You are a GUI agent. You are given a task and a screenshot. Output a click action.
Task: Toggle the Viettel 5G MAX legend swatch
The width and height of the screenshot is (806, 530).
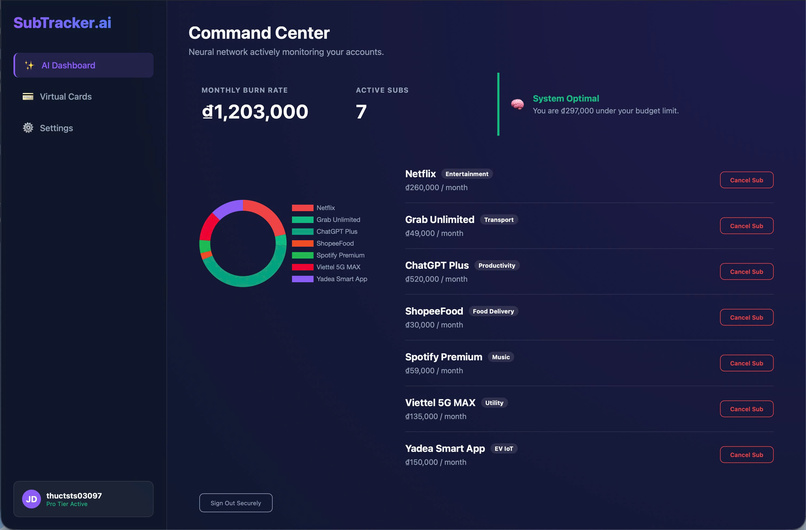303,267
